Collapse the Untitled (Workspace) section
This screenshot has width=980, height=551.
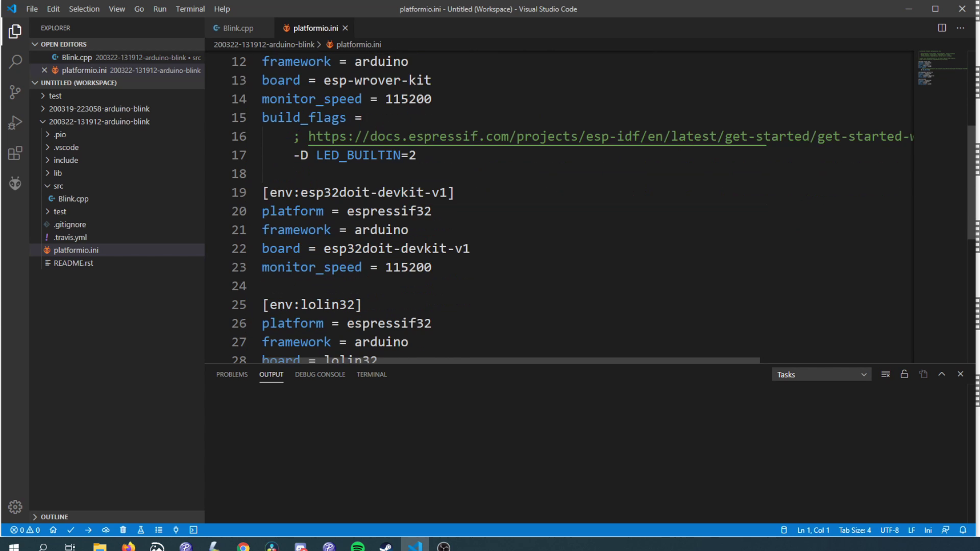(117, 83)
